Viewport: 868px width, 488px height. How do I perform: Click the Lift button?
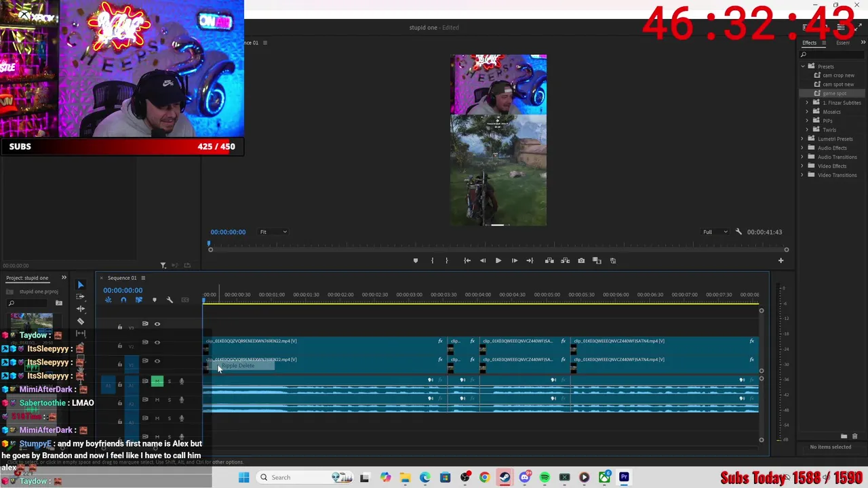tap(549, 261)
